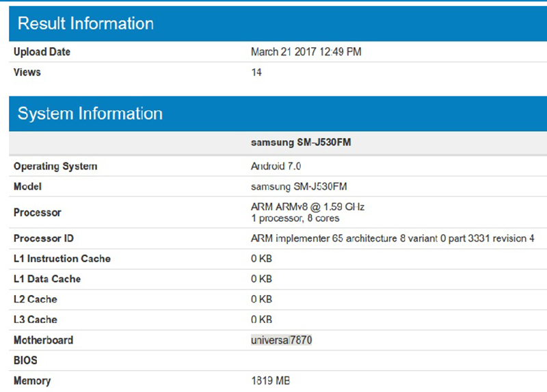547x392 pixels.
Task: Select the March 21 2017 upload date value
Action: 306,52
